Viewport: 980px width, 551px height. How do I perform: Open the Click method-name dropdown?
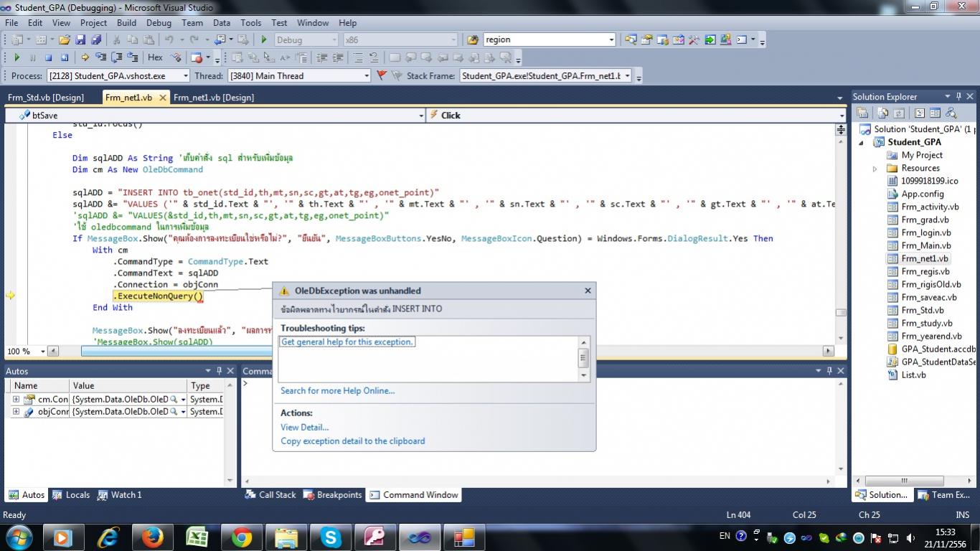[842, 115]
